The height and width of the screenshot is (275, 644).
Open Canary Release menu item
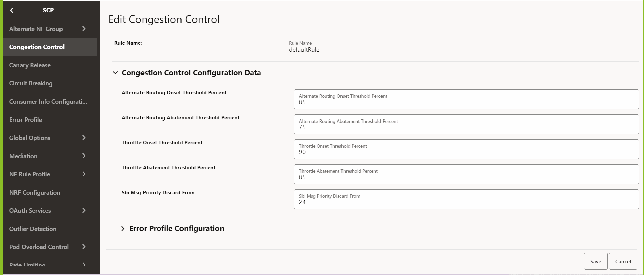tap(30, 65)
